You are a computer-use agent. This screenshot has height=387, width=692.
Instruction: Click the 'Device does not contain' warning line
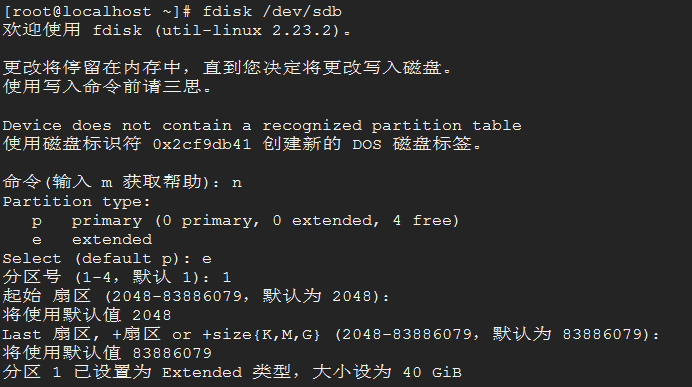coord(262,125)
